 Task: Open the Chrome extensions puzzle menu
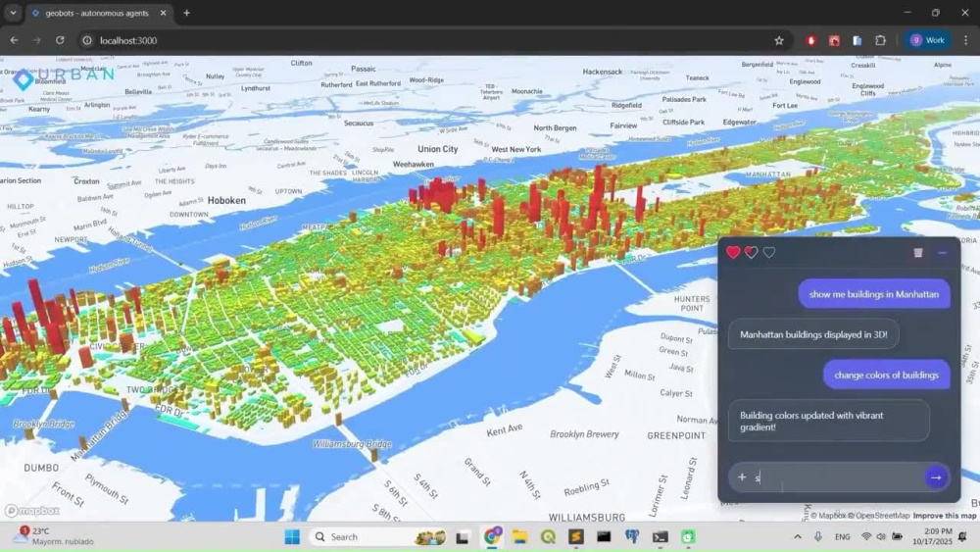click(881, 40)
